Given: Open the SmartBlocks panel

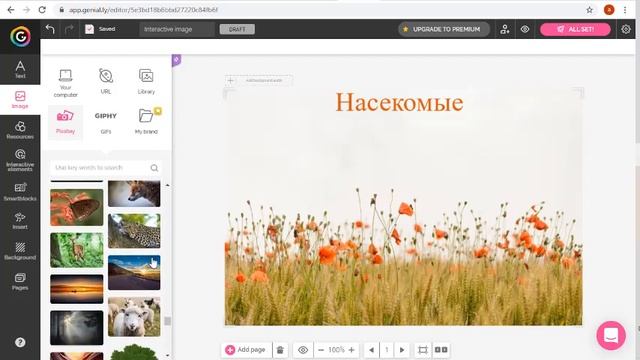Looking at the screenshot, I should pos(20,191).
